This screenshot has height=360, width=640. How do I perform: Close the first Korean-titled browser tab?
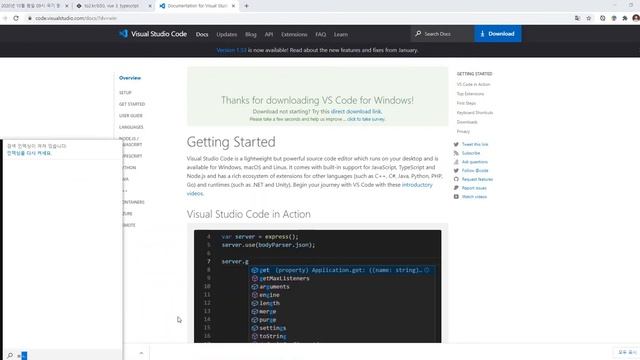67,6
